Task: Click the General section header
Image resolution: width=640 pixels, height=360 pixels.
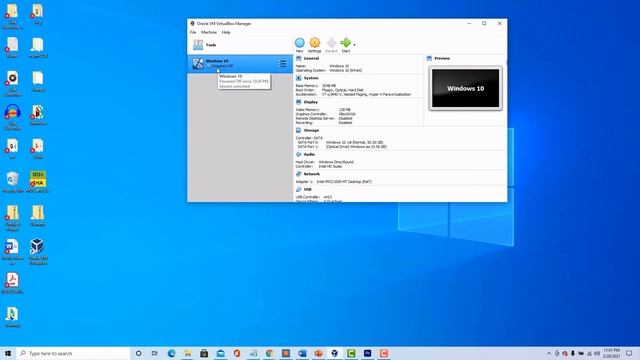Action: tap(311, 59)
